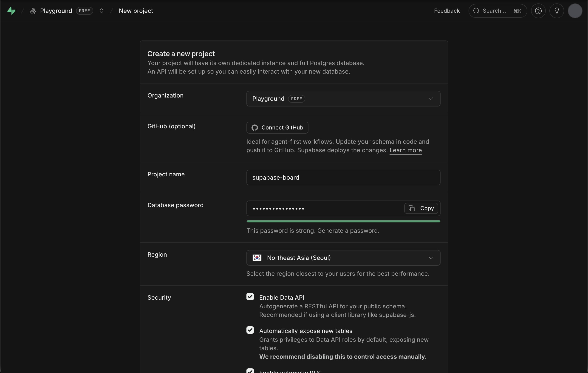Click the Search box in header
Viewport: 588px width, 373px height.
[x=498, y=11]
